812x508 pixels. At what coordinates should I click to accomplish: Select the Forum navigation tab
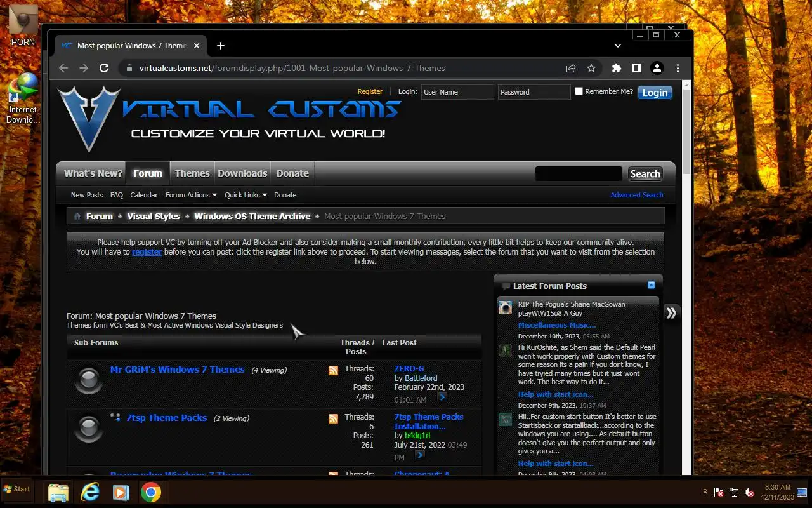148,173
